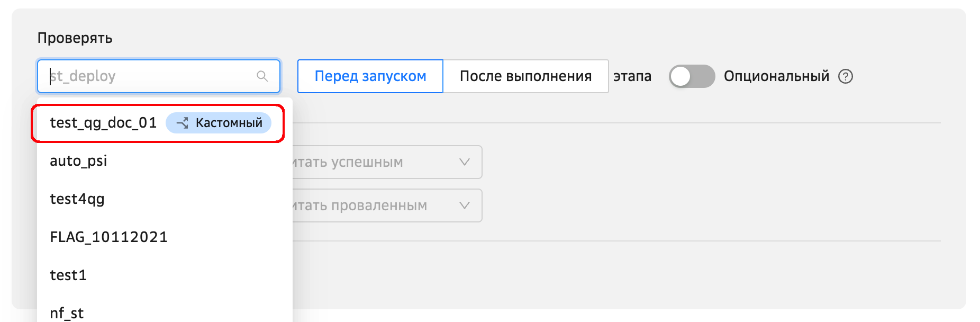Select the Перед запуском option

tap(370, 76)
